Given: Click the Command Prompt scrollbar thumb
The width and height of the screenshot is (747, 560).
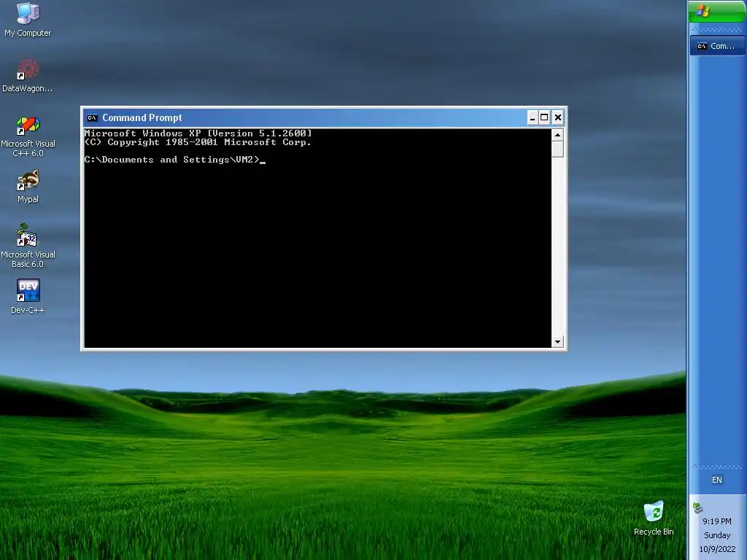Looking at the screenshot, I should pyautogui.click(x=557, y=149).
